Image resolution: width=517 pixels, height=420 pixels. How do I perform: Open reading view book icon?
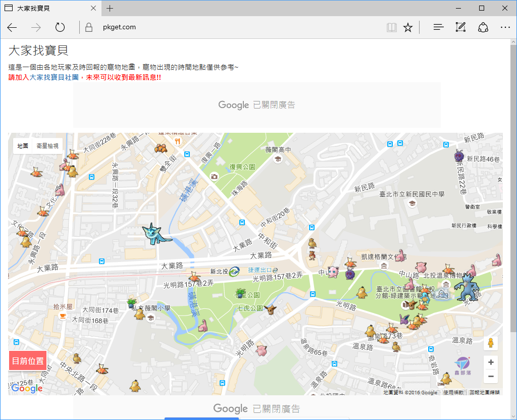(x=392, y=27)
